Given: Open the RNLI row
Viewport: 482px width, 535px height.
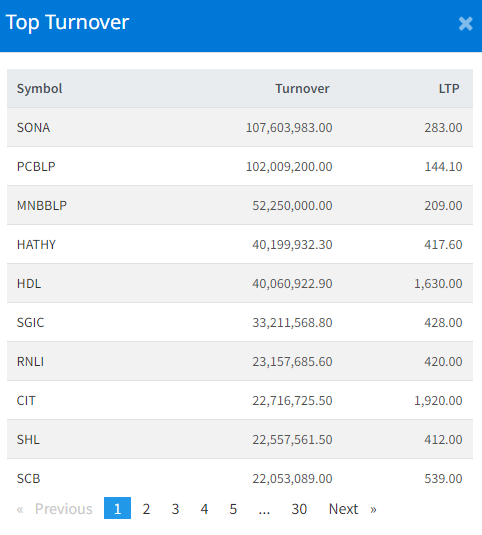Looking at the screenshot, I should [x=240, y=361].
